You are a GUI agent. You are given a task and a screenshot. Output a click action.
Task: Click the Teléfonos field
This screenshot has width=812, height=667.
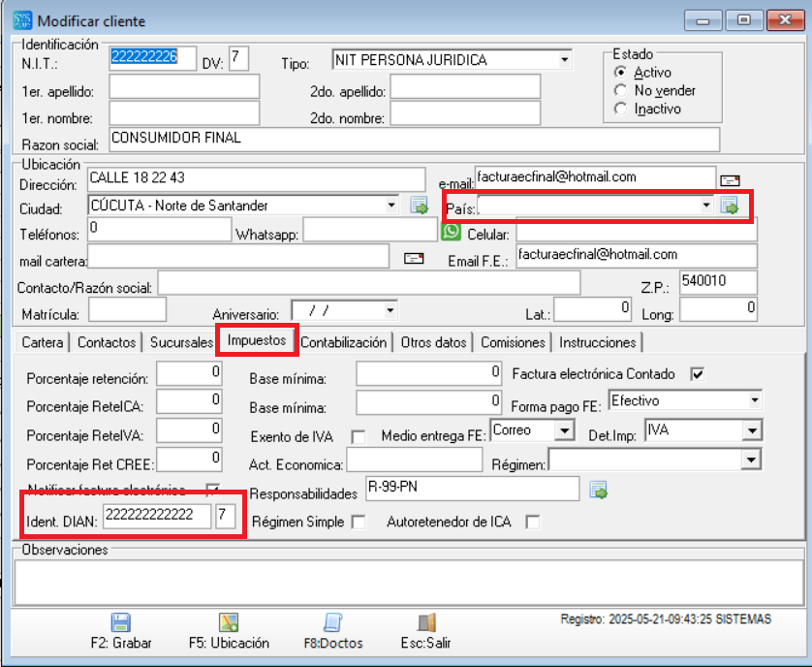pos(160,229)
